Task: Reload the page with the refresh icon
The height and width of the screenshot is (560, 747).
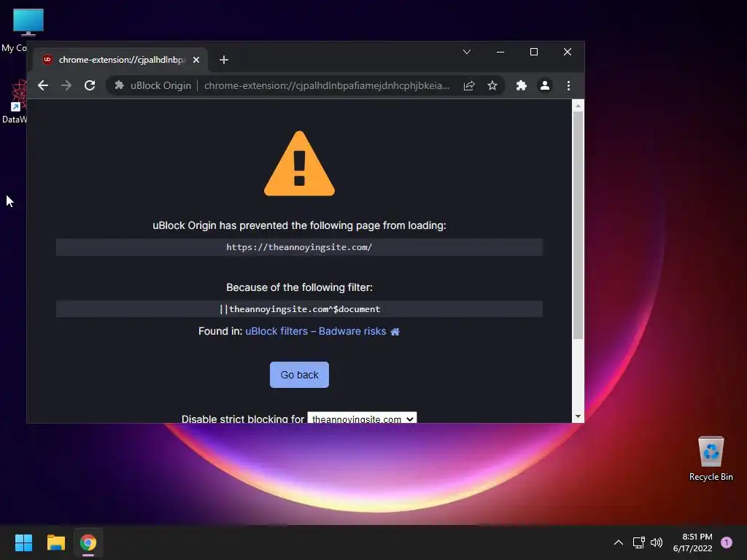Action: point(90,86)
